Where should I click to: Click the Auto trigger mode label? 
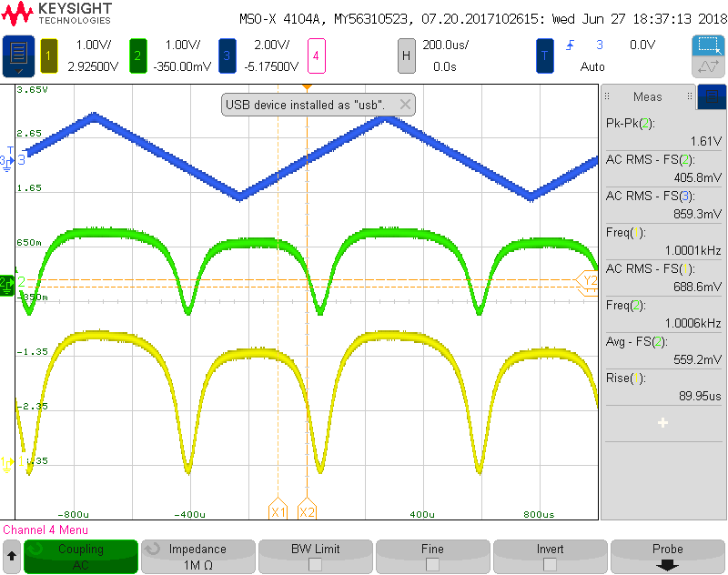(x=592, y=66)
